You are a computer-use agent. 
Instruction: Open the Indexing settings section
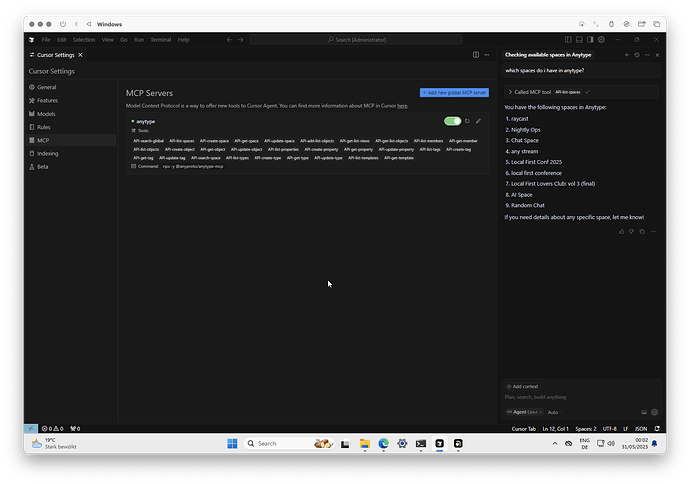coord(44,153)
